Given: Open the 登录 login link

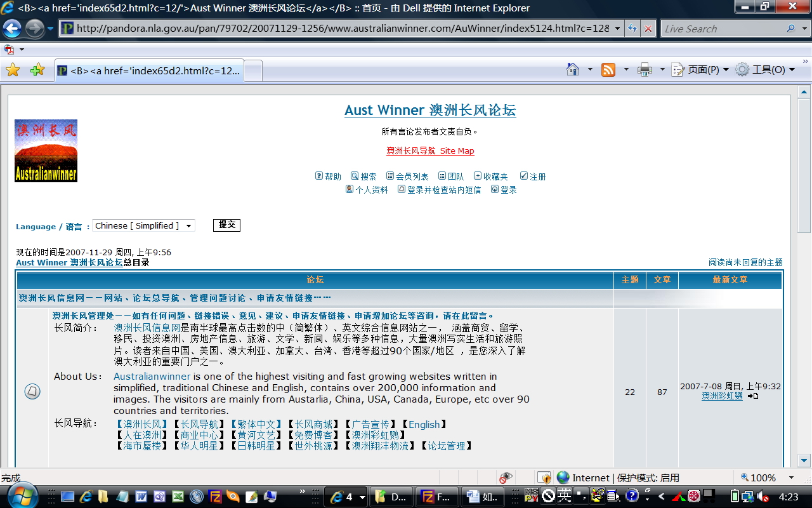Looking at the screenshot, I should [x=504, y=189].
